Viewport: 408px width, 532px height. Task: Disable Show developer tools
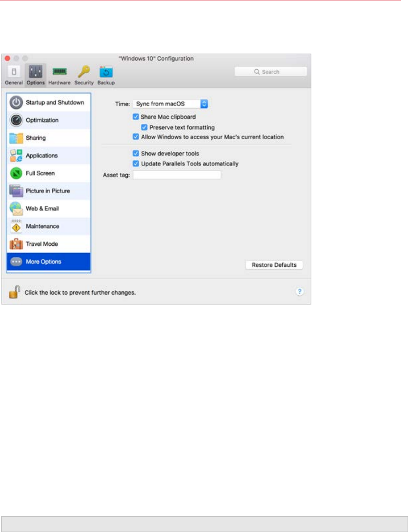pyautogui.click(x=136, y=154)
